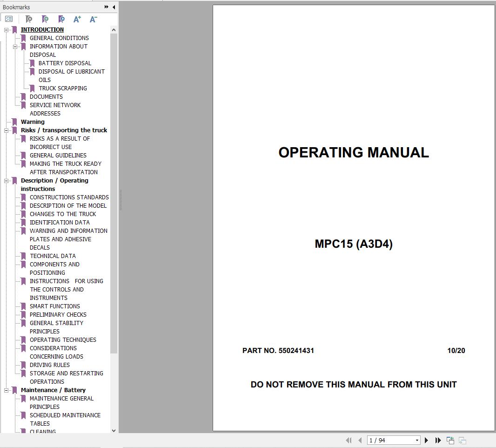
Task: Open MAKING THE TRUCK READY AFTER TRANSPORTATION bookmark
Action: 66,168
